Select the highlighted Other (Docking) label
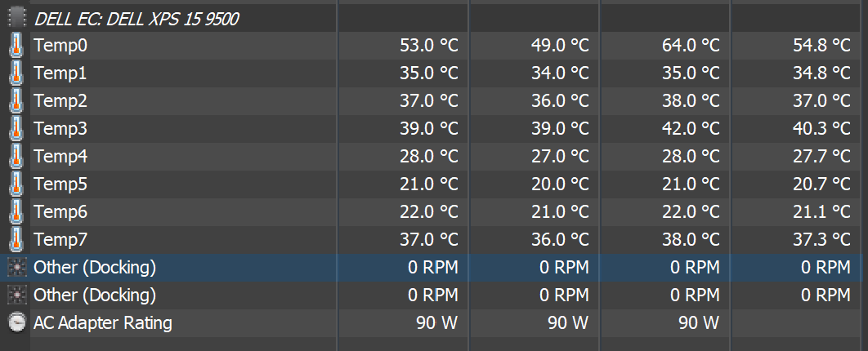The width and height of the screenshot is (868, 351). [95, 268]
